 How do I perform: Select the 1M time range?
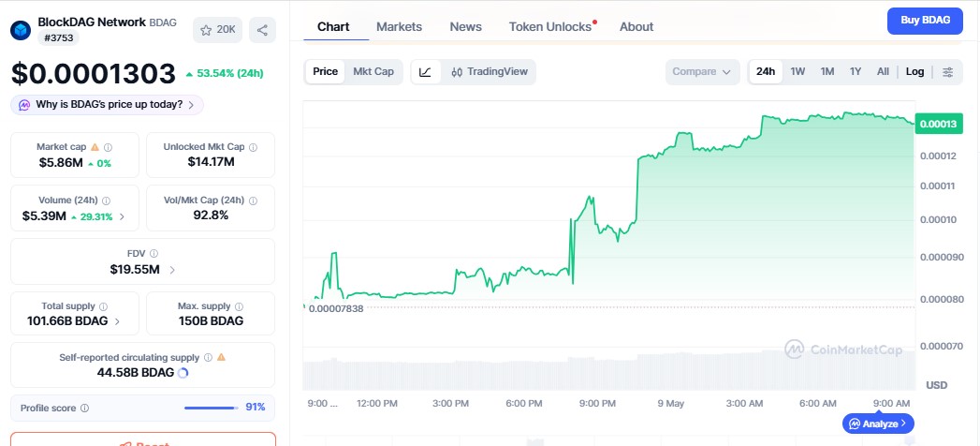827,71
